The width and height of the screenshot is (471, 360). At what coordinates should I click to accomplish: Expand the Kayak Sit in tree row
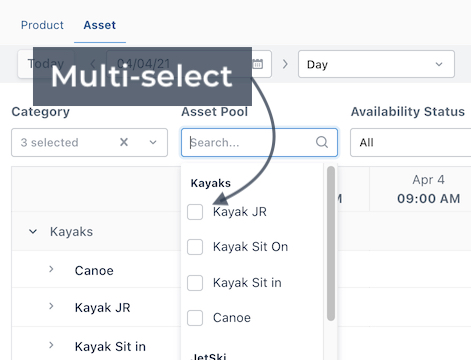click(x=51, y=345)
